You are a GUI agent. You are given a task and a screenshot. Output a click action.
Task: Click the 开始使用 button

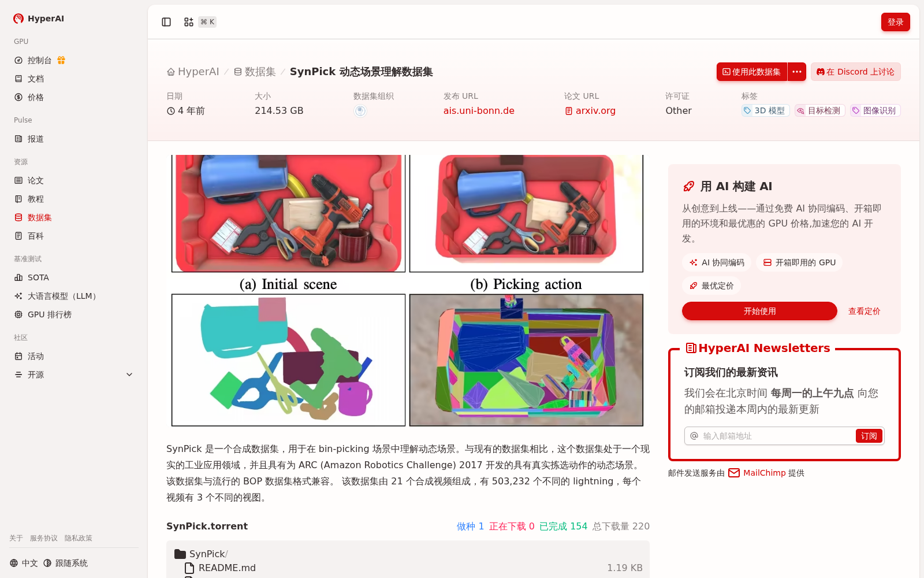click(759, 311)
